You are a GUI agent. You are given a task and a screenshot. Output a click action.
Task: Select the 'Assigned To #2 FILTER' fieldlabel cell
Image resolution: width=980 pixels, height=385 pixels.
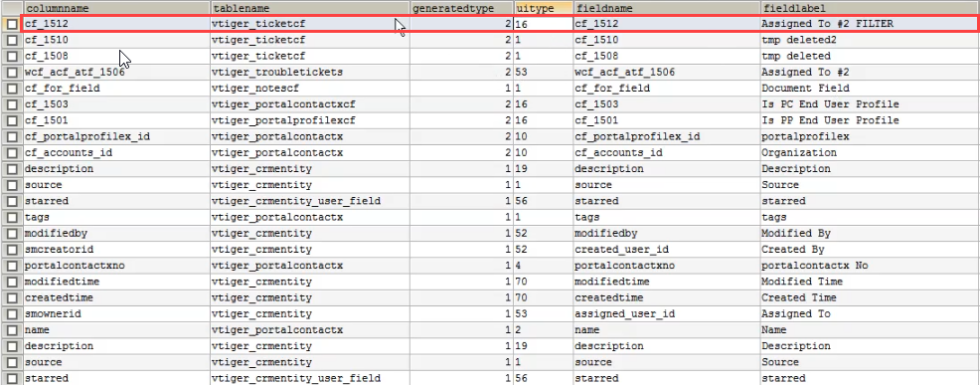pos(869,24)
